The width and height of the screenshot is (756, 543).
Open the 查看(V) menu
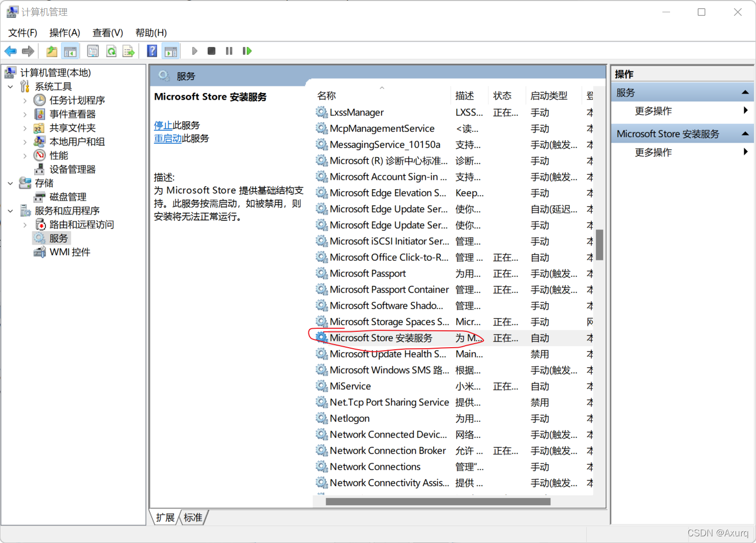(x=107, y=33)
